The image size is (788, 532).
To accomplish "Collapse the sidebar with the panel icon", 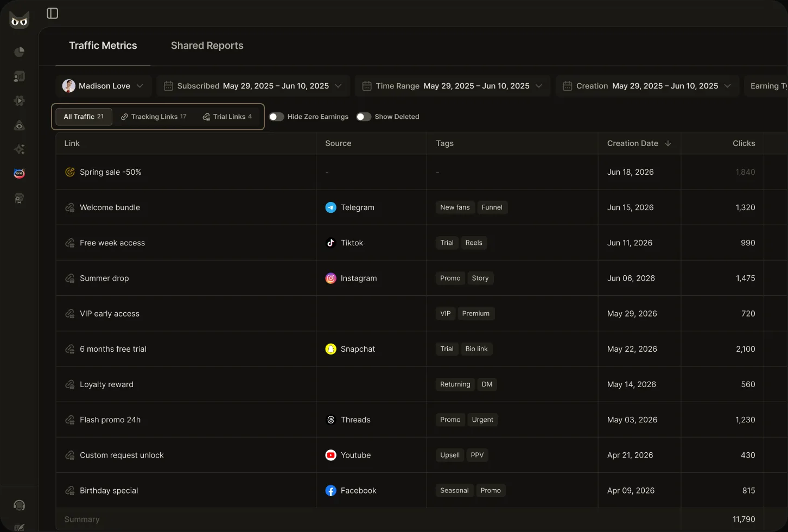I will coord(53,14).
